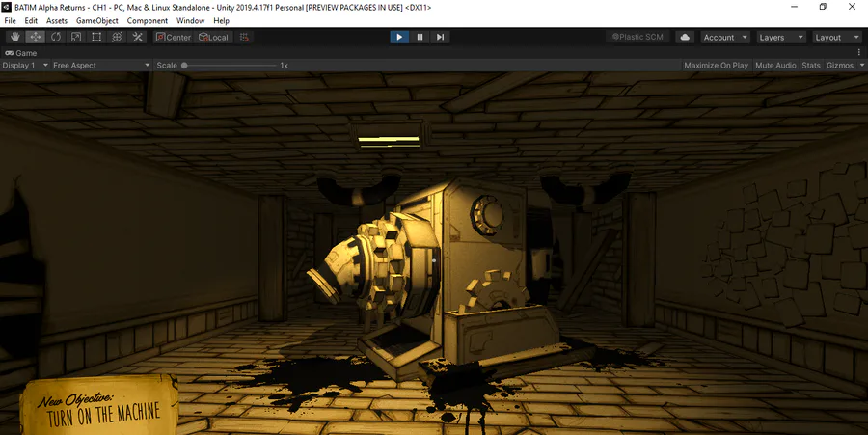Viewport: 868px width, 435px height.
Task: Restore down the Unity window
Action: point(823,7)
